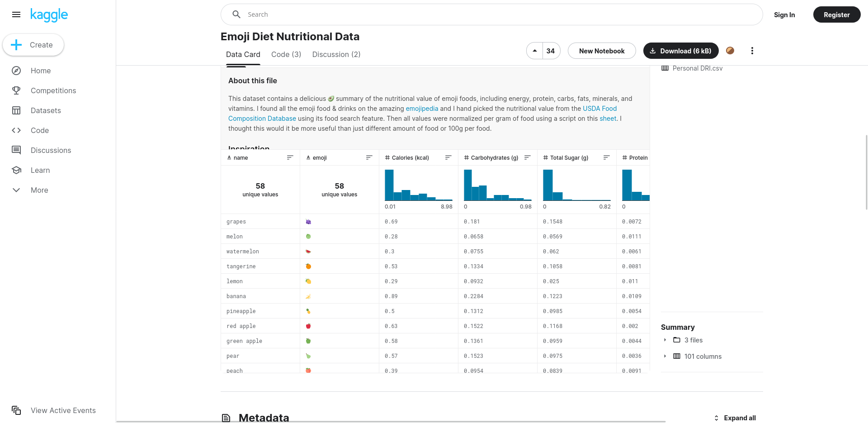Click New Notebook button
868x423 pixels.
coord(602,51)
